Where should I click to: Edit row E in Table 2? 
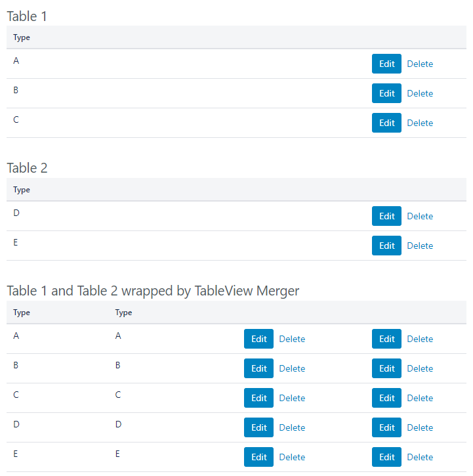click(386, 246)
